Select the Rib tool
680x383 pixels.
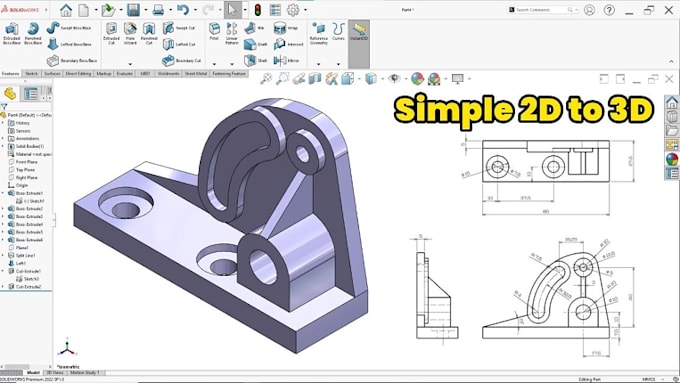pos(254,28)
